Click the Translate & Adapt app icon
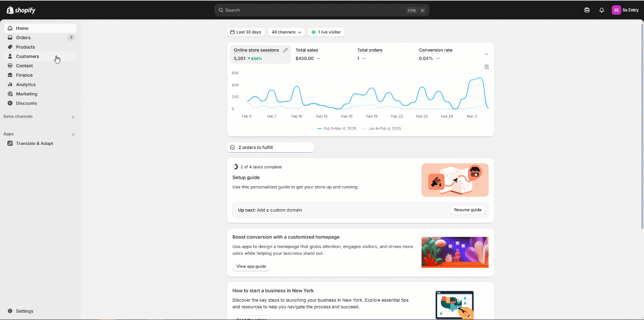The image size is (644, 320). (x=10, y=143)
